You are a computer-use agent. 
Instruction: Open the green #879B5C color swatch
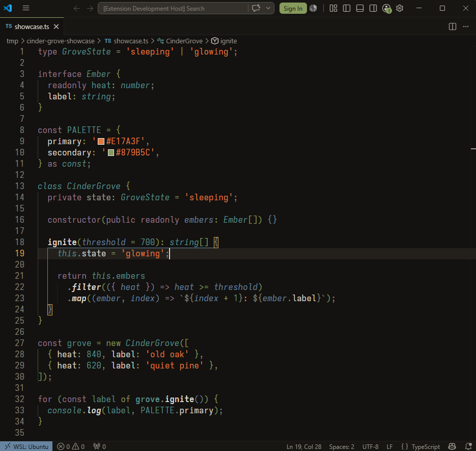pyautogui.click(x=111, y=153)
